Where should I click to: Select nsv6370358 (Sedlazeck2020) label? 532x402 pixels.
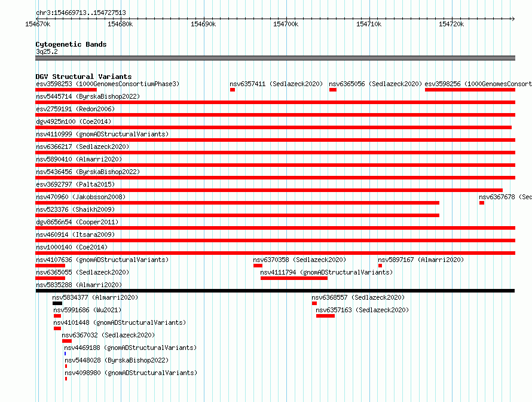pyautogui.click(x=299, y=260)
